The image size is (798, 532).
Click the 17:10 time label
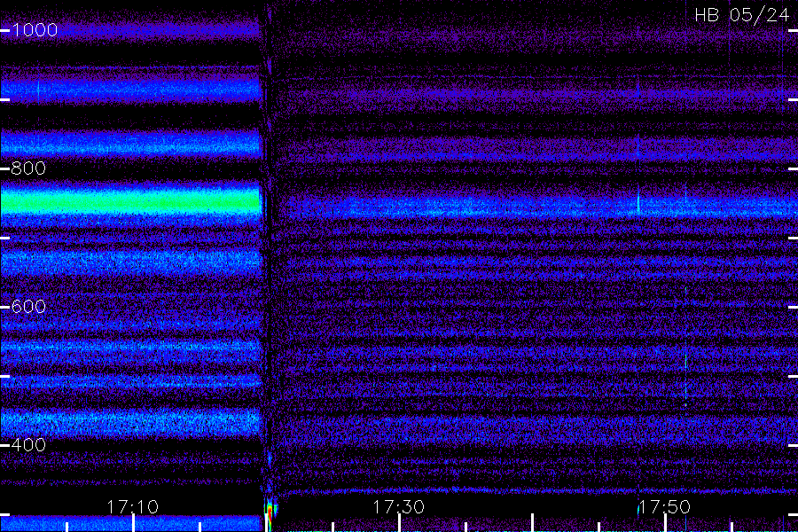point(132,507)
